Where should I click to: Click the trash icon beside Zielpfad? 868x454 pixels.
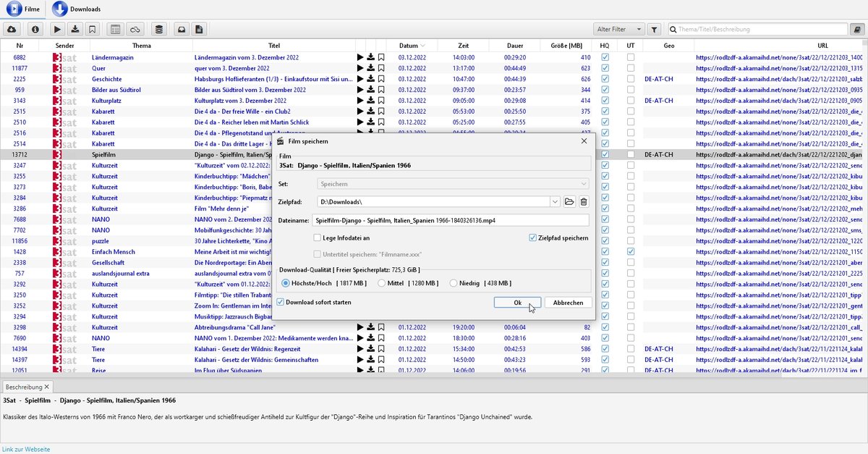pos(584,202)
